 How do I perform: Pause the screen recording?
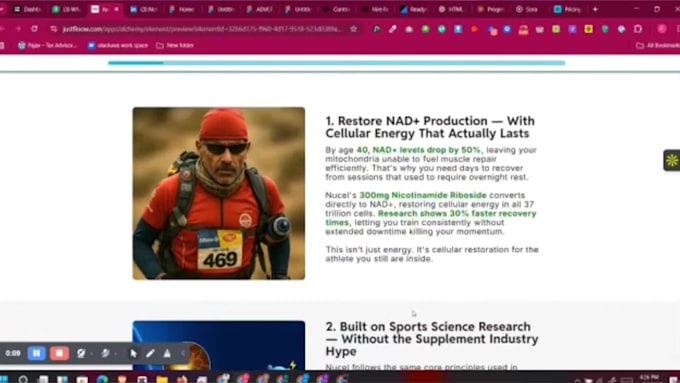click(36, 354)
